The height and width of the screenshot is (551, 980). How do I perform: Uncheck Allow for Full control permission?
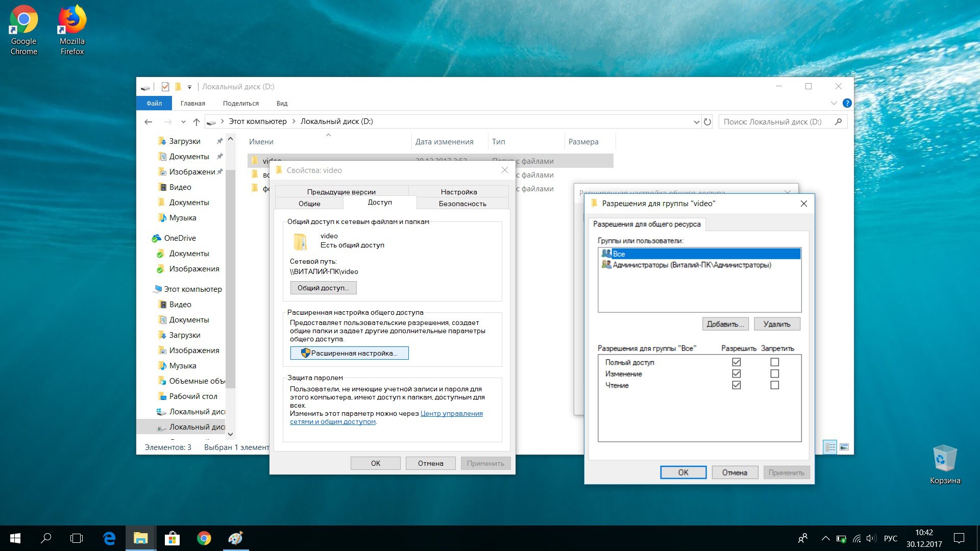tap(736, 362)
